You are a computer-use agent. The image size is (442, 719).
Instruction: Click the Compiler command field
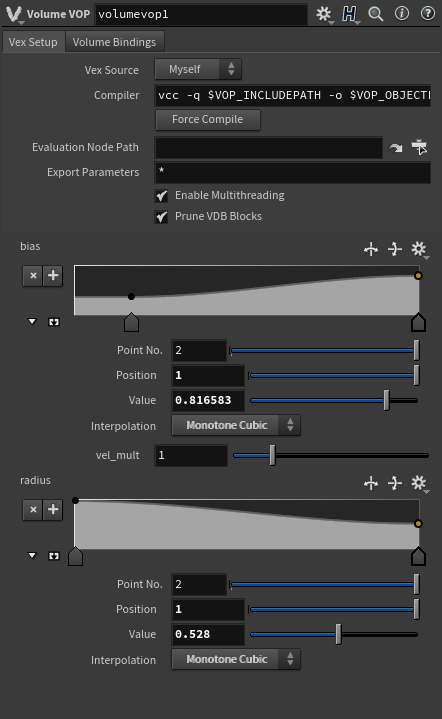tap(293, 95)
